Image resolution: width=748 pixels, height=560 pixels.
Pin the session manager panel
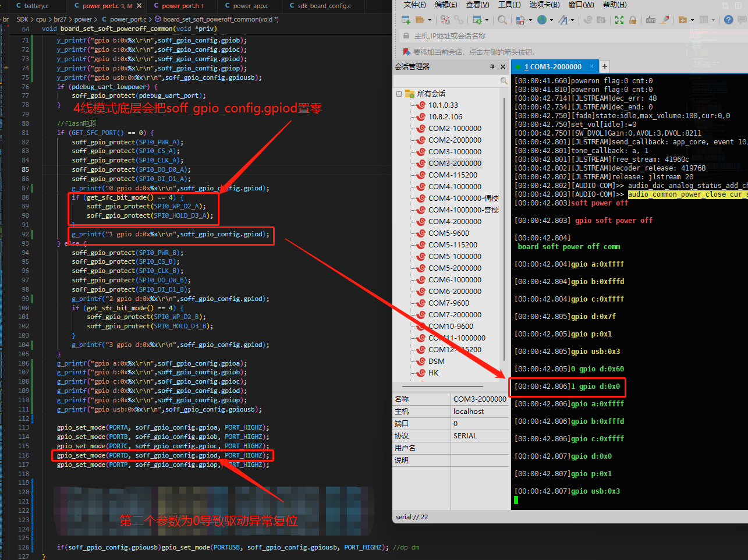point(492,67)
